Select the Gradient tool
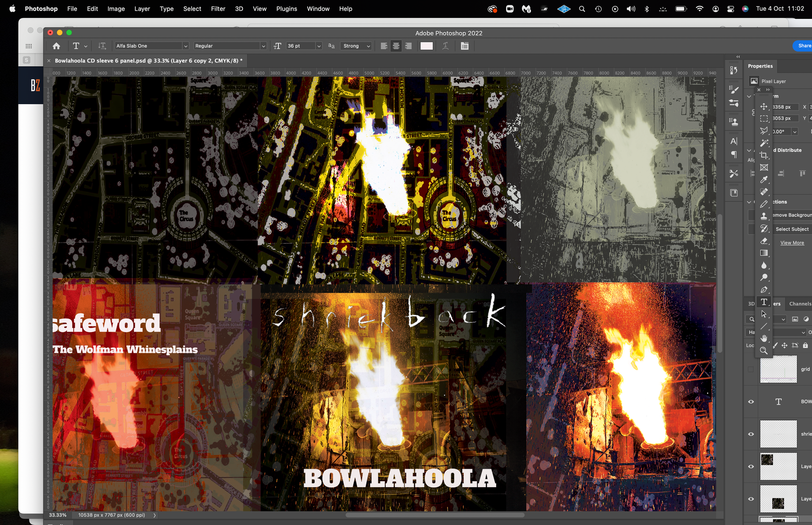Image resolution: width=812 pixels, height=525 pixels. click(764, 253)
